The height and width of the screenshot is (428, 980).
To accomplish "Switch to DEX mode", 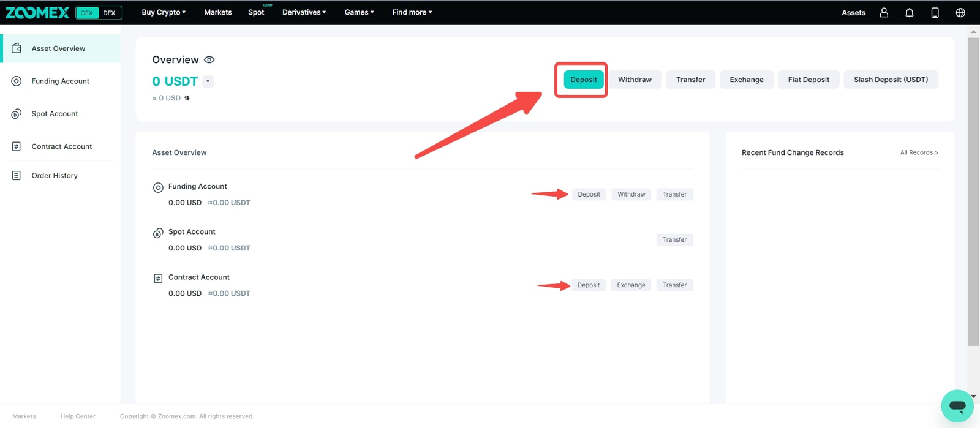I will click(109, 13).
